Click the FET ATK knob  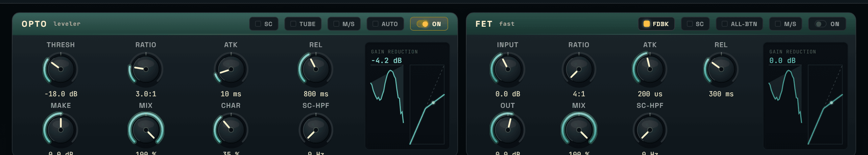pos(650,69)
